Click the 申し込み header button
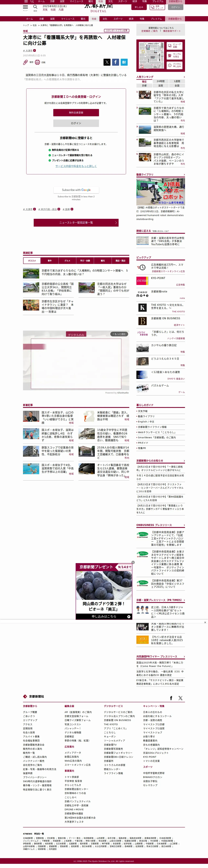The height and width of the screenshot is (868, 208). [139, 7]
